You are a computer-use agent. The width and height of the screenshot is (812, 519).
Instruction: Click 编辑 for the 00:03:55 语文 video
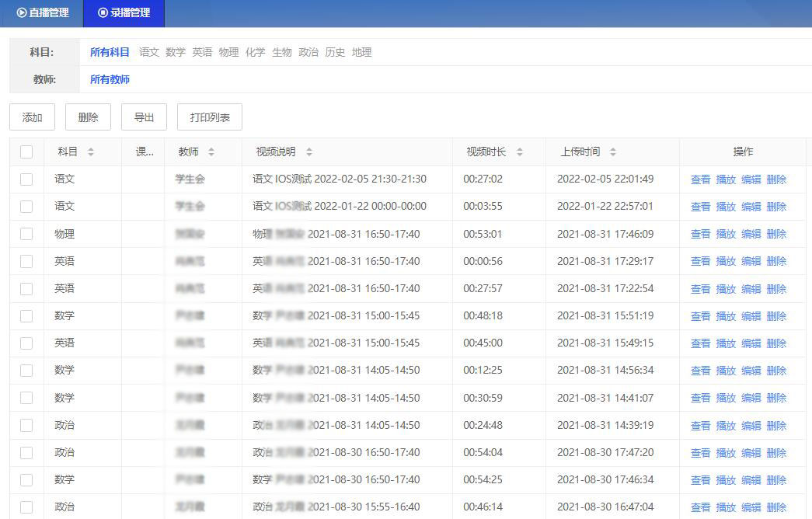pyautogui.click(x=751, y=207)
